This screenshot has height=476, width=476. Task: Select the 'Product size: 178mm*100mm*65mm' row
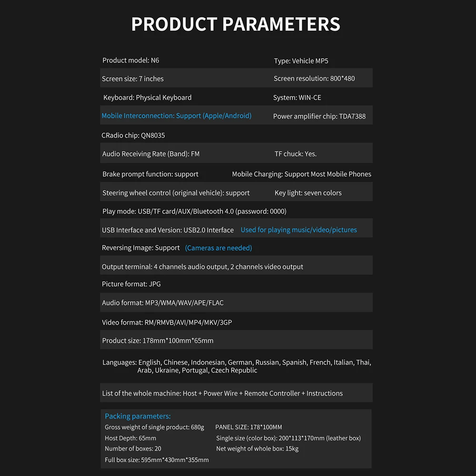[x=158, y=341]
